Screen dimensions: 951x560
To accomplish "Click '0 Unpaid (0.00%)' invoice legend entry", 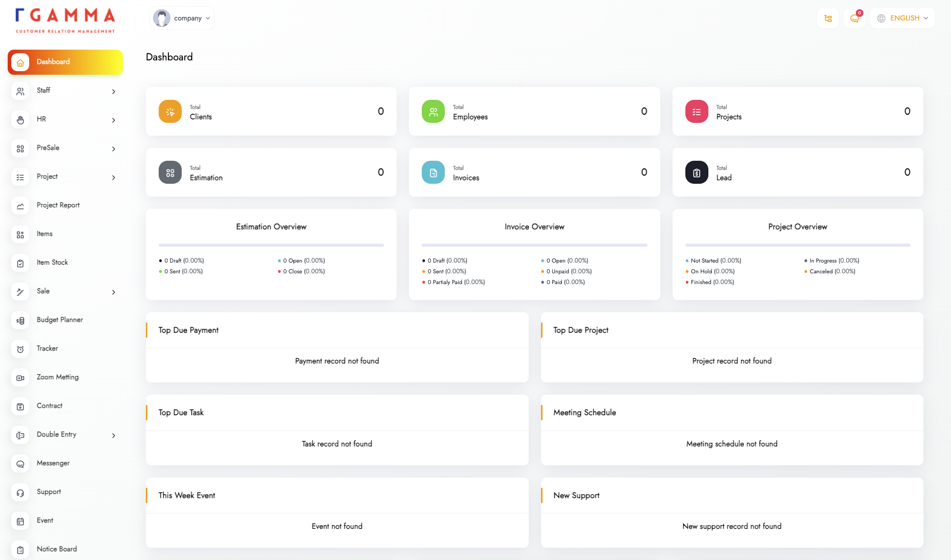I will 567,271.
